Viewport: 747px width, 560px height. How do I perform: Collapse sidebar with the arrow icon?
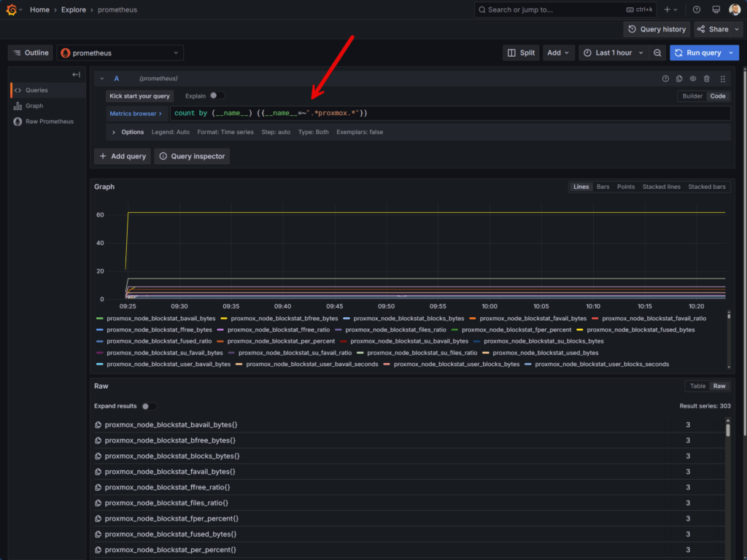point(76,74)
